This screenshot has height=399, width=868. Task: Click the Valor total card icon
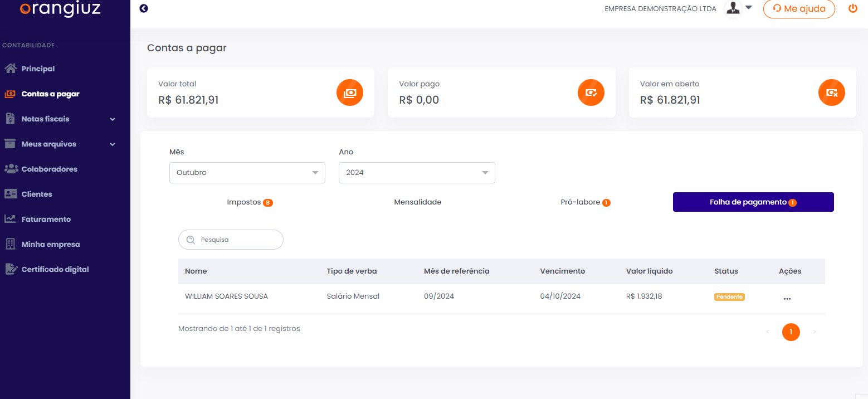coord(350,93)
